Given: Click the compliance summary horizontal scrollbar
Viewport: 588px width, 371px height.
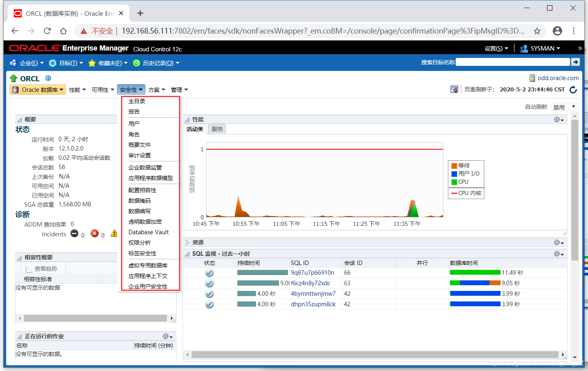Looking at the screenshot, I should pos(95,318).
